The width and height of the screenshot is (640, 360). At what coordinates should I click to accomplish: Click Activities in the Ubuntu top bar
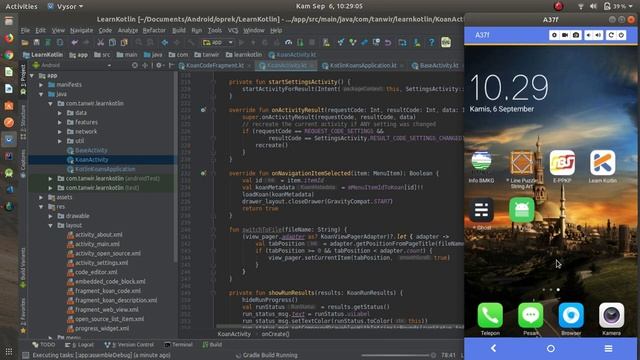click(21, 6)
